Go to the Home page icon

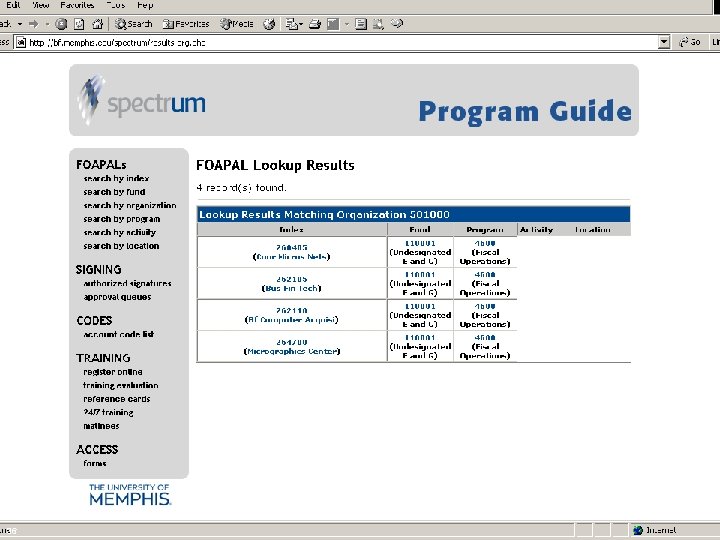coord(97,24)
